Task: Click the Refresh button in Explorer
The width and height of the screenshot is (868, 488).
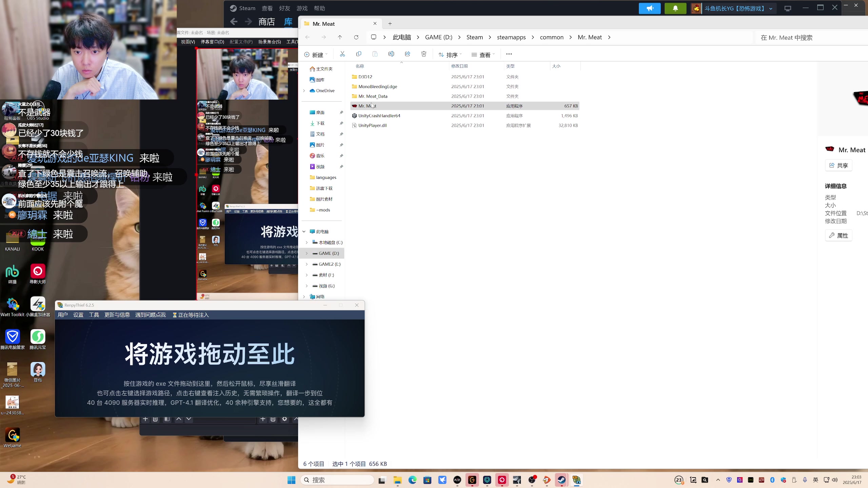Action: point(356,37)
